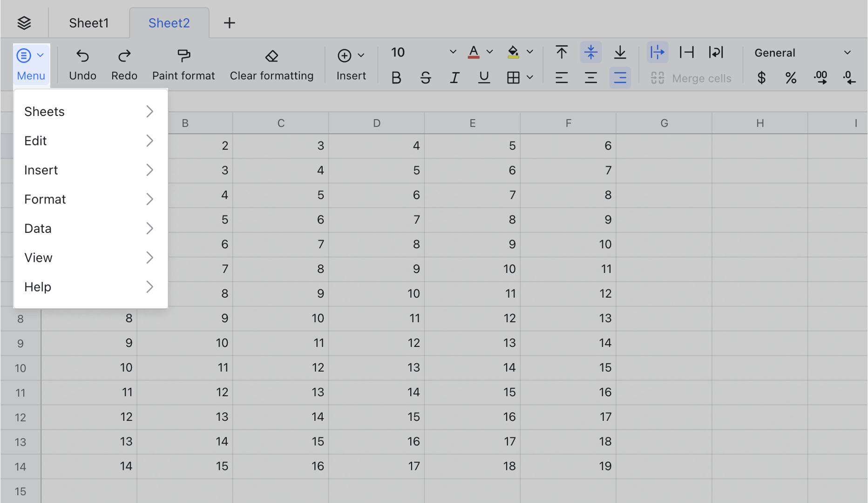
Task: Switch to the Sheet1 tab
Action: [x=88, y=23]
